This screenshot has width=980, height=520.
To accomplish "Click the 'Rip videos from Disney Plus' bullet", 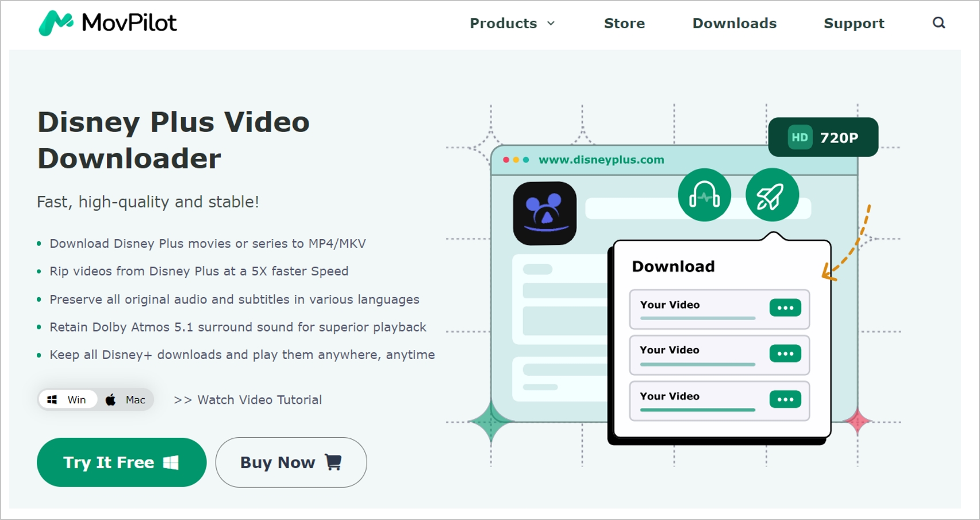I will point(199,271).
